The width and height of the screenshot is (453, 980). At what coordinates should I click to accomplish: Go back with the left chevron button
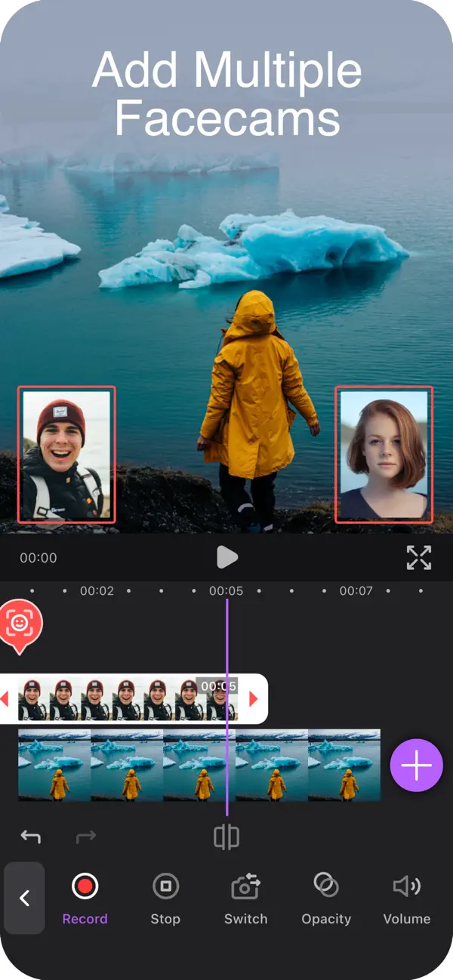(24, 898)
